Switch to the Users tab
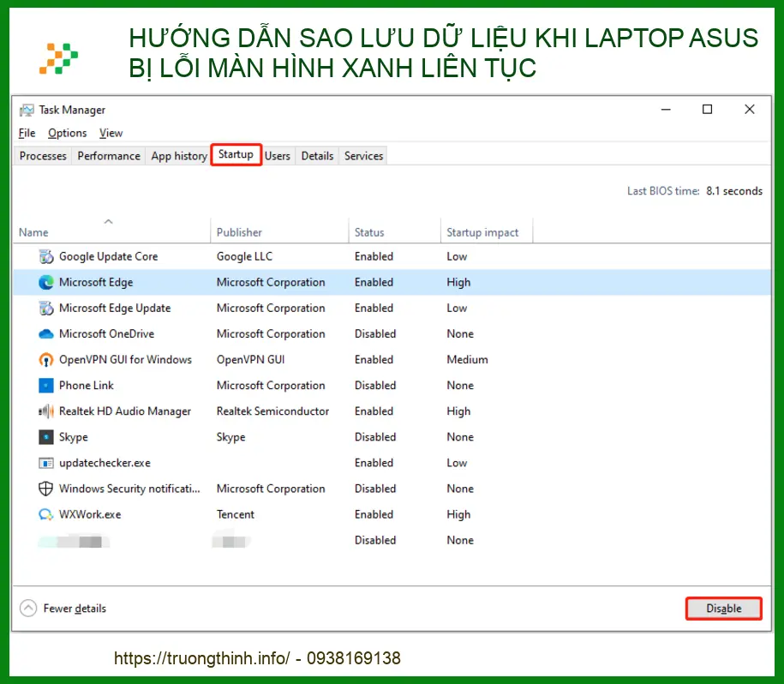This screenshot has width=784, height=684. pyautogui.click(x=278, y=156)
